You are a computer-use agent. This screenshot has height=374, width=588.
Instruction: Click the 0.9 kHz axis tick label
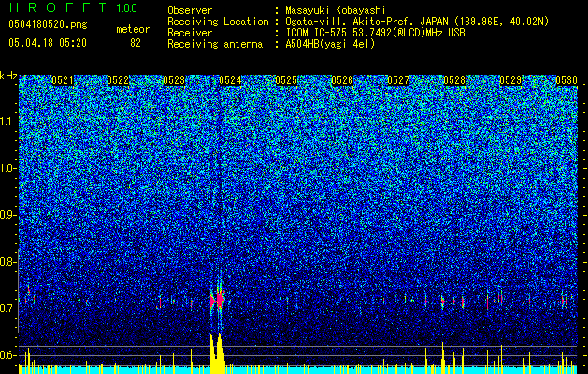7,215
